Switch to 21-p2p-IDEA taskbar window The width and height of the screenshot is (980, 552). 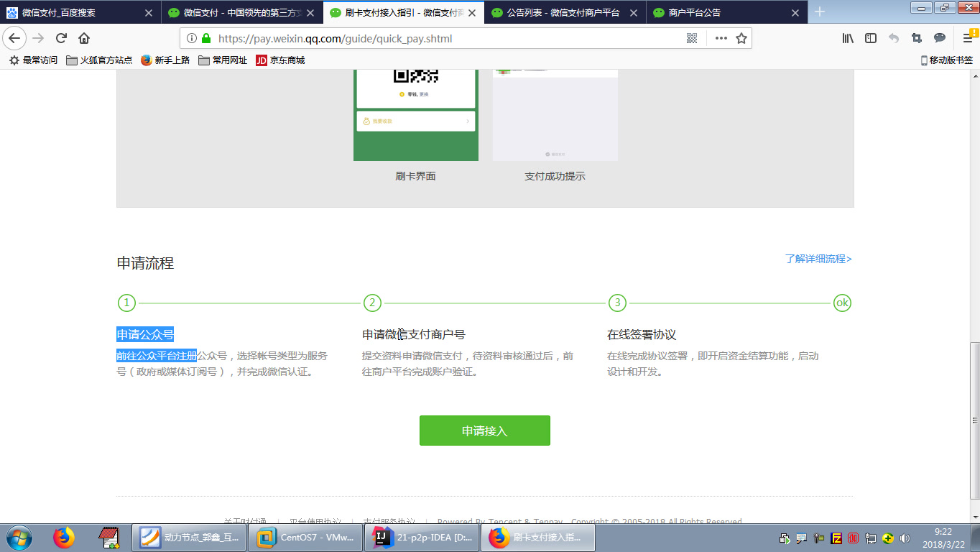pyautogui.click(x=422, y=538)
